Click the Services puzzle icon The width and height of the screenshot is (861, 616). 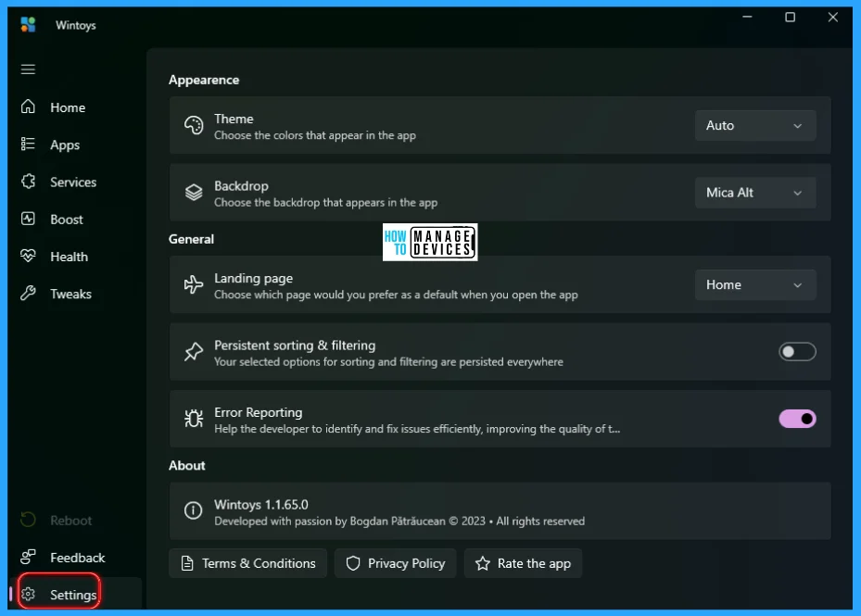pyautogui.click(x=28, y=182)
